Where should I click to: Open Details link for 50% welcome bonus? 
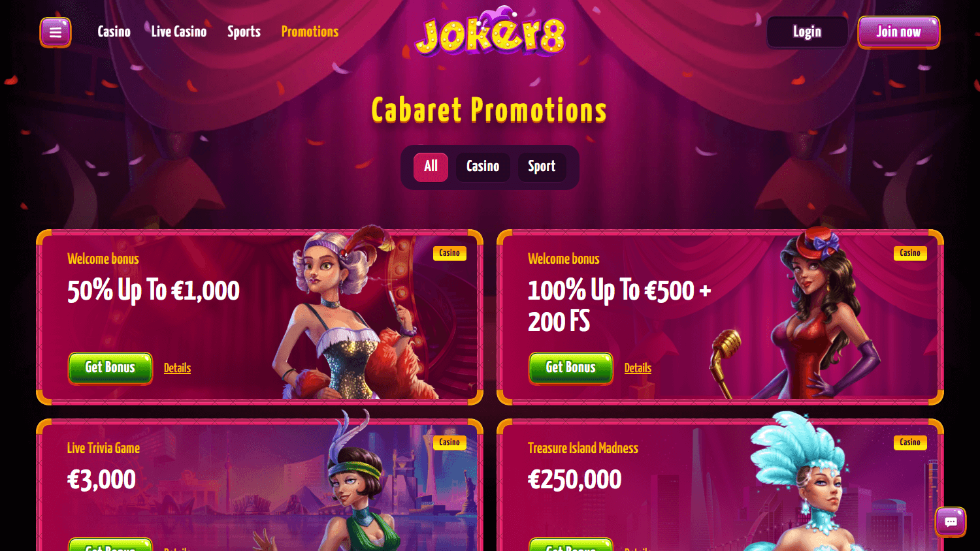[177, 368]
